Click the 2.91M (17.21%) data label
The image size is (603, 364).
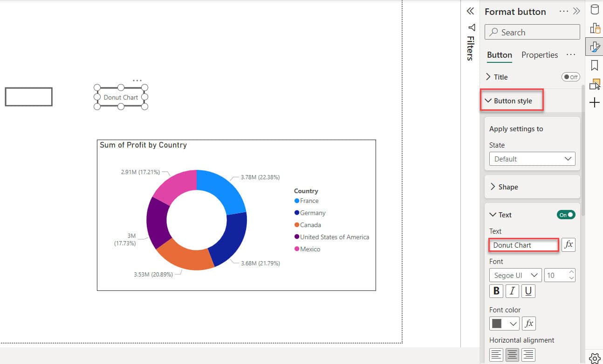point(140,172)
